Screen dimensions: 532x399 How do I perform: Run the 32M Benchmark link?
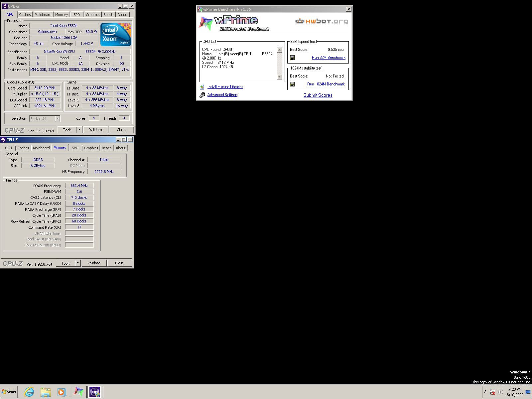click(x=329, y=58)
